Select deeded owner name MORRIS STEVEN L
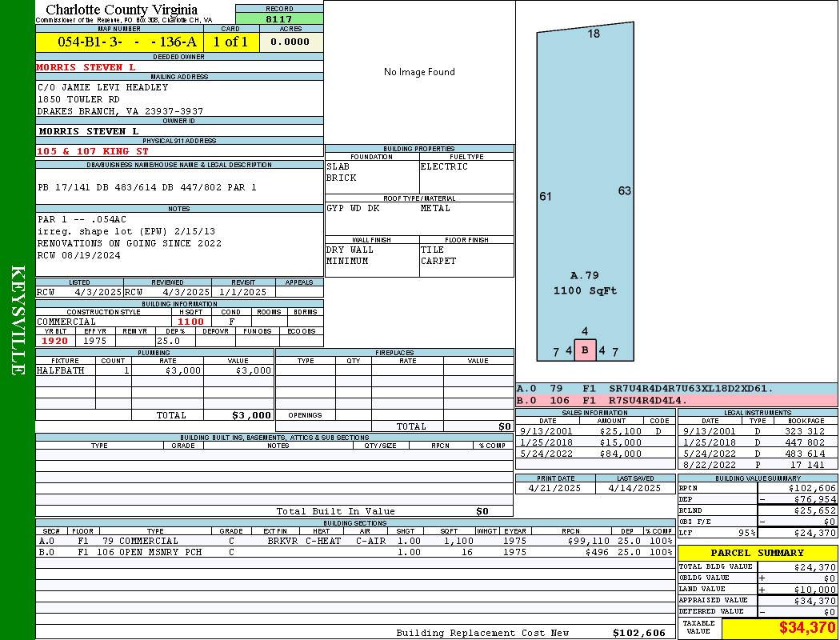840x640 pixels. point(86,67)
